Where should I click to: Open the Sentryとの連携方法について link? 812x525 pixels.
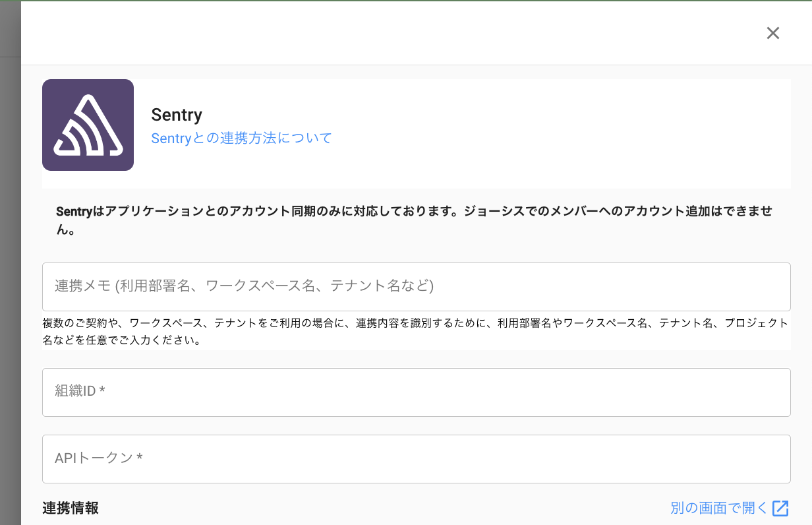[241, 138]
